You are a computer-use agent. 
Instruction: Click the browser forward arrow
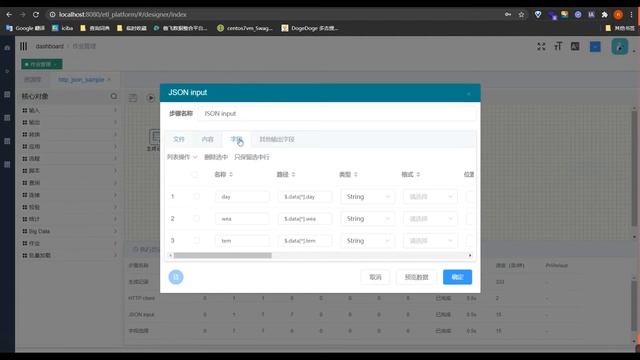click(23, 14)
